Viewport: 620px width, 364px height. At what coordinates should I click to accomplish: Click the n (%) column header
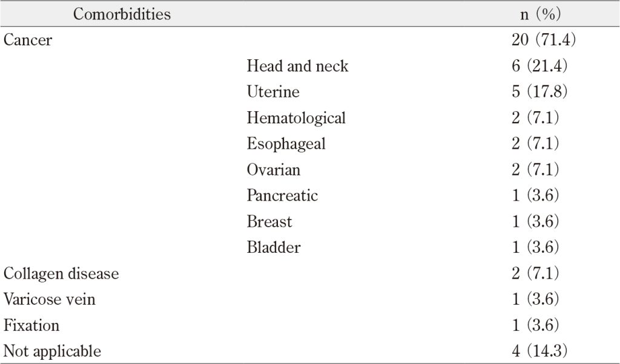[x=541, y=15]
